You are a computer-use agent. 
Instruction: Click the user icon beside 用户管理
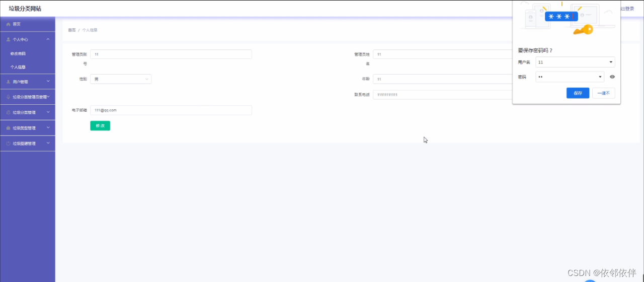pyautogui.click(x=8, y=82)
